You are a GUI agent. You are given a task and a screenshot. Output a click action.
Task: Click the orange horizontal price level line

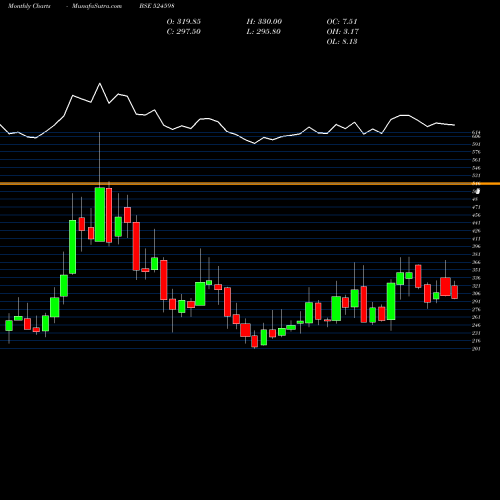[x=250, y=184]
